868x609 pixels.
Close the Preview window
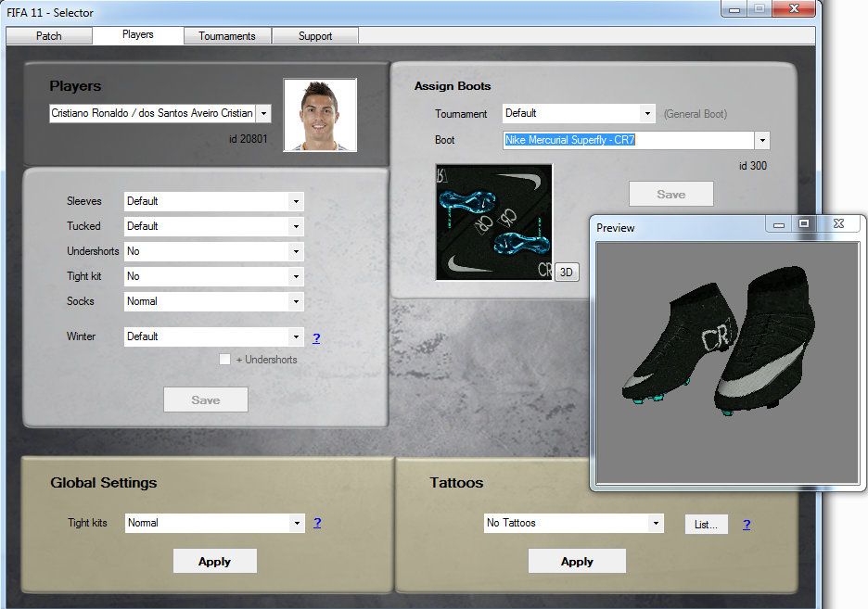838,223
